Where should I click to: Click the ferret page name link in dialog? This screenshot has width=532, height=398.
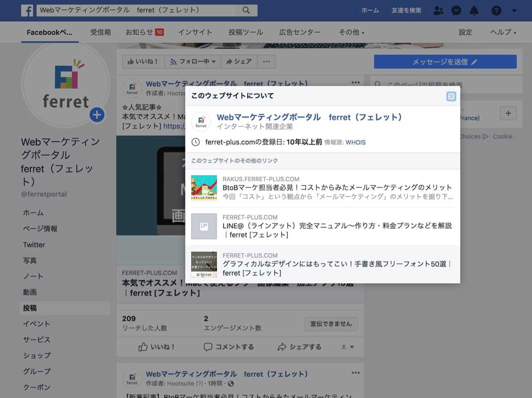coord(309,117)
